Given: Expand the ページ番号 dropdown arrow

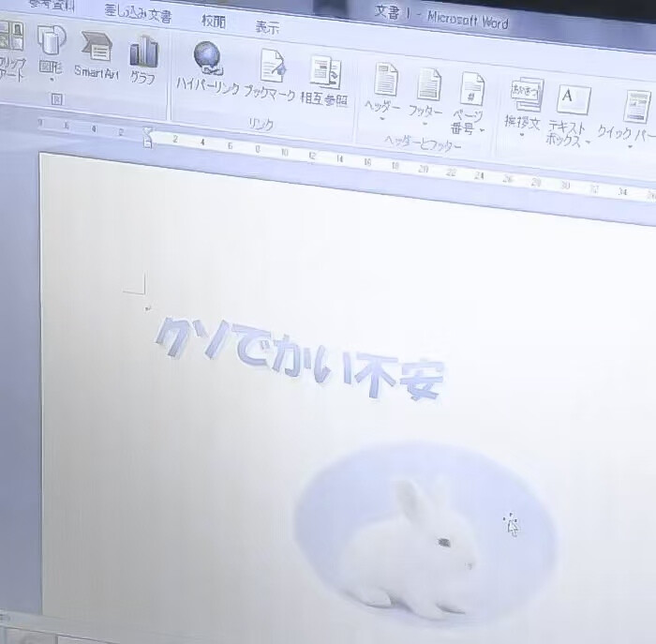Looking at the screenshot, I should (x=483, y=130).
